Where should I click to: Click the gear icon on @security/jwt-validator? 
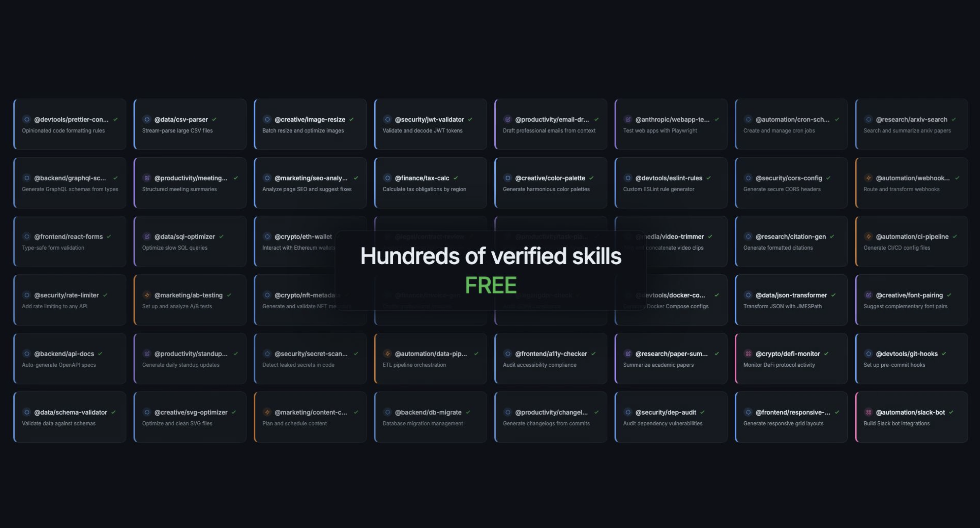pyautogui.click(x=387, y=119)
